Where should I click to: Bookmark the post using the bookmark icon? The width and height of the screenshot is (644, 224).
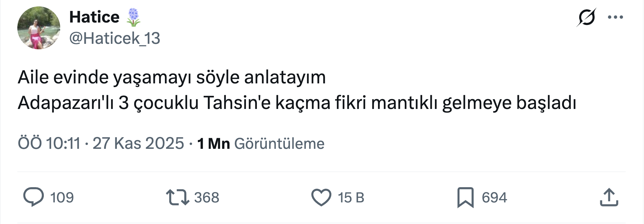(x=465, y=198)
